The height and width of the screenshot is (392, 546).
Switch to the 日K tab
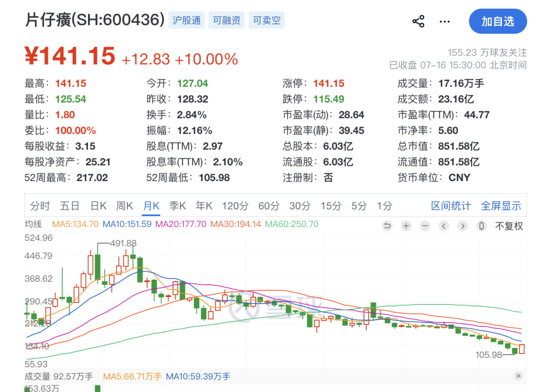(99, 206)
